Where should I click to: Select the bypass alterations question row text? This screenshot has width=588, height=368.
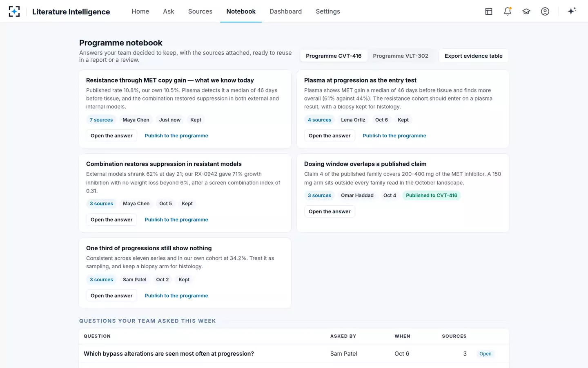click(169, 354)
